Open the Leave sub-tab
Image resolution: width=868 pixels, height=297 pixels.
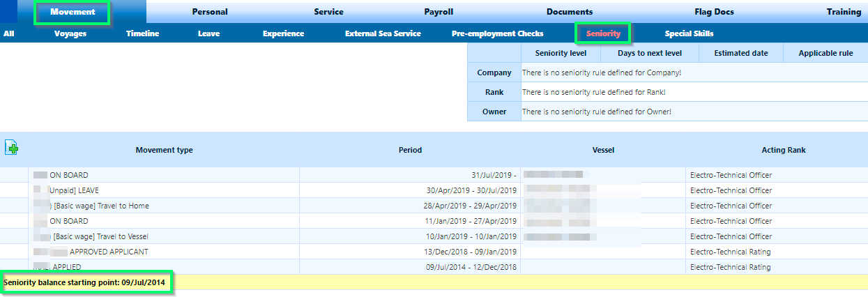209,33
